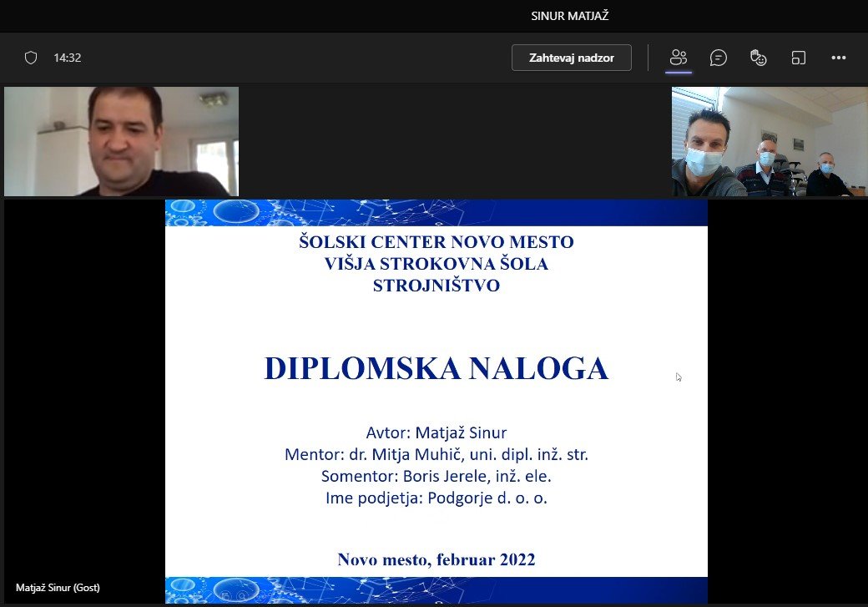Viewport: 868px width, 607px height.
Task: Click the 'STROJNIŠTVO' line on the slide
Action: [x=437, y=286]
